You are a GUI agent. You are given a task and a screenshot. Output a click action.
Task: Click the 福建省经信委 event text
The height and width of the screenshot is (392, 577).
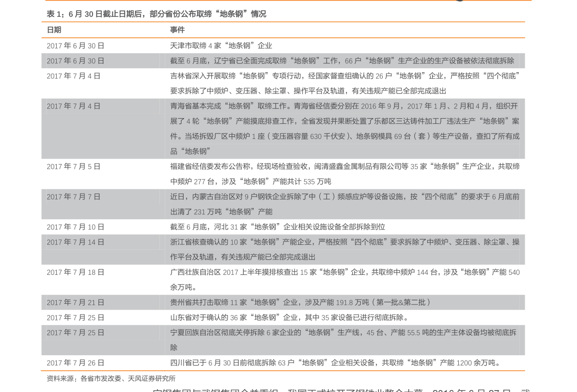coord(344,174)
